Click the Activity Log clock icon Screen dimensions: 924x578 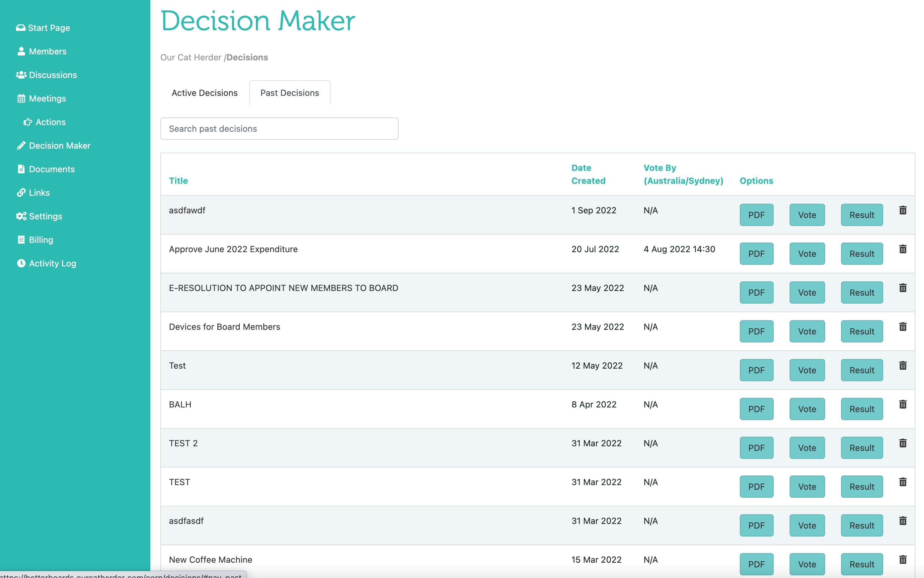[21, 263]
